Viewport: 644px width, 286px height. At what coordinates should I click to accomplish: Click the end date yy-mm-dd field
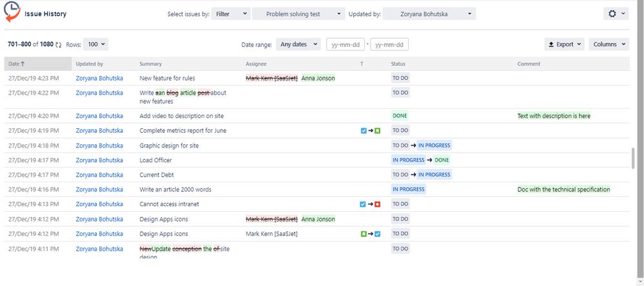click(389, 44)
